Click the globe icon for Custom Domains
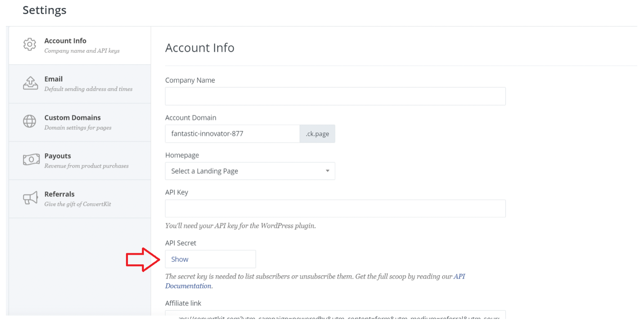Viewport: 644px width, 324px height. pos(29,121)
